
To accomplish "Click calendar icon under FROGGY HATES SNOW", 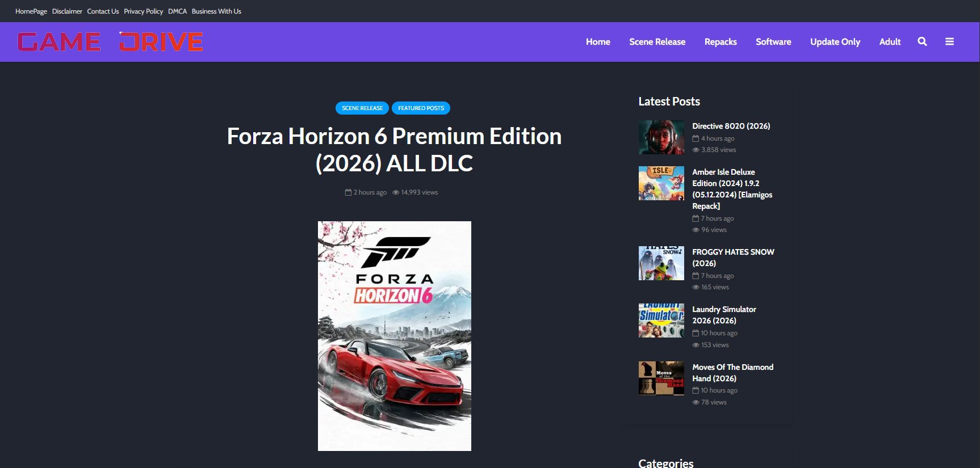I will [x=696, y=276].
